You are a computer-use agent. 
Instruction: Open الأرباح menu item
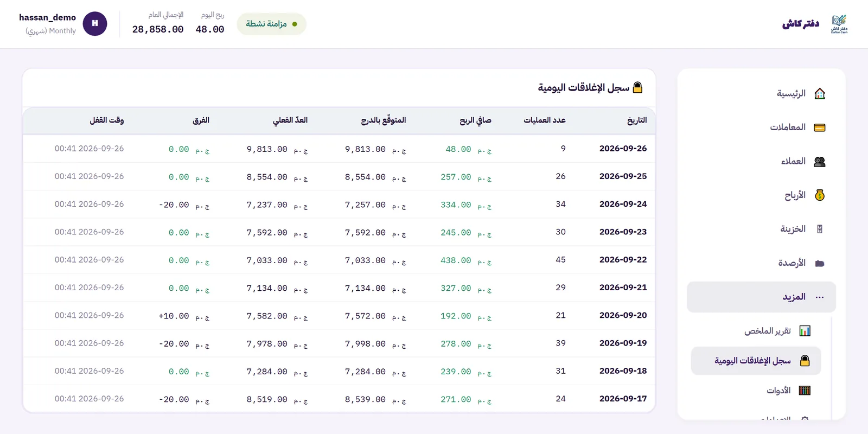click(762, 195)
